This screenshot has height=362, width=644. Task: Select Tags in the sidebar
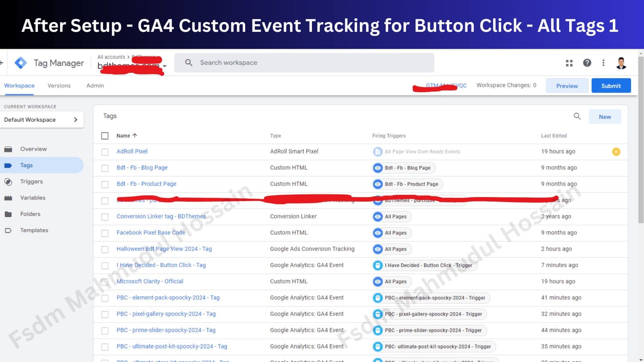click(x=42, y=165)
